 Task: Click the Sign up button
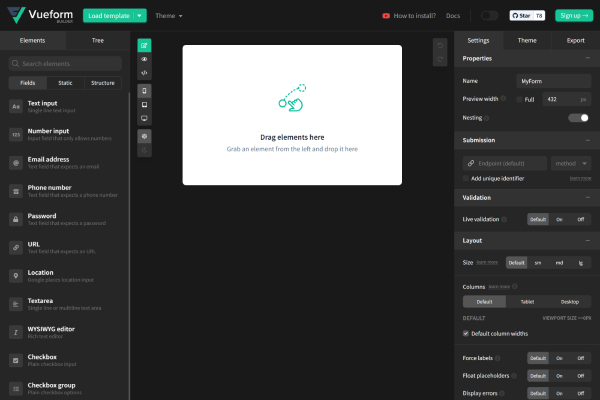(x=574, y=16)
